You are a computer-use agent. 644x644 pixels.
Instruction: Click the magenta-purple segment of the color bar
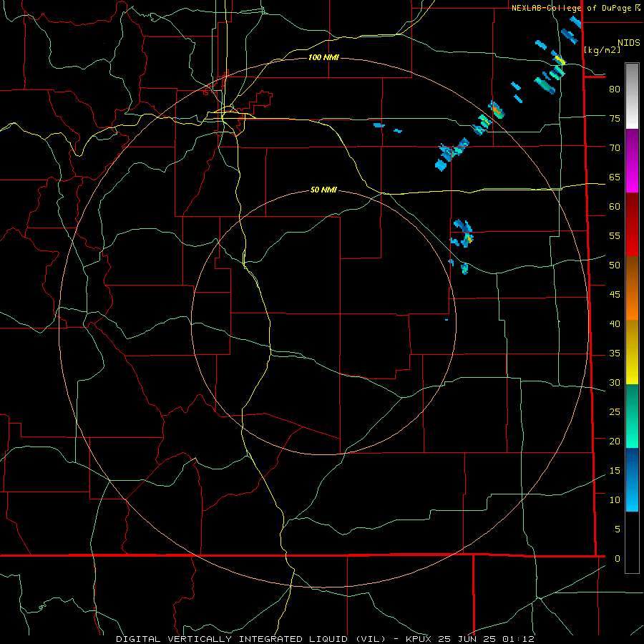point(632,161)
